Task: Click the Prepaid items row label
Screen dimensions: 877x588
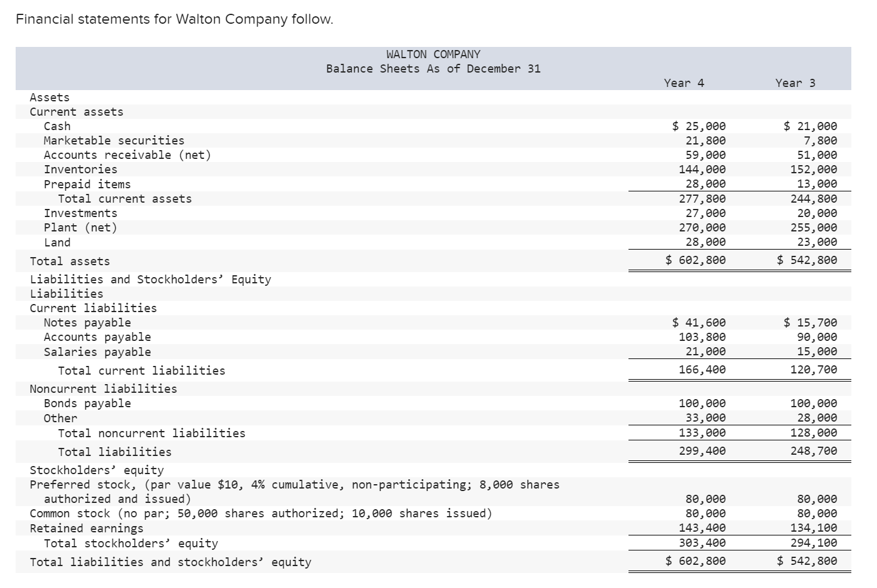Action: pyautogui.click(x=87, y=184)
